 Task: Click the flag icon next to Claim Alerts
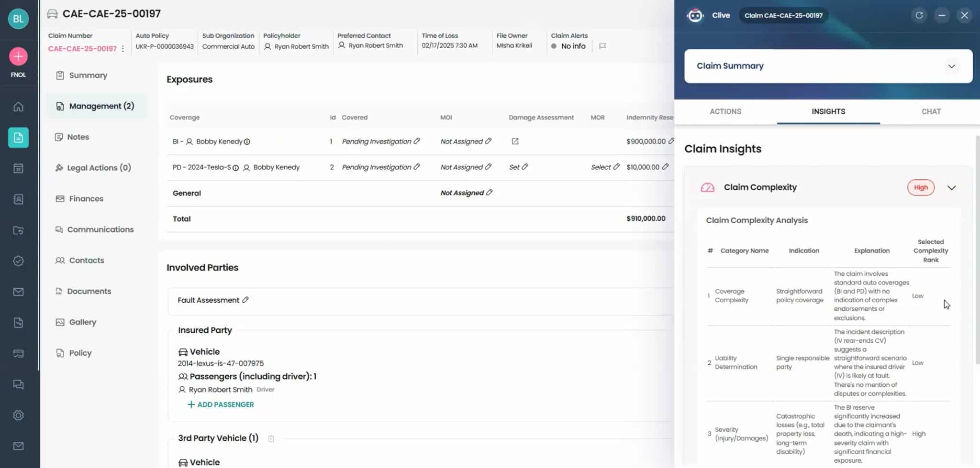(602, 46)
